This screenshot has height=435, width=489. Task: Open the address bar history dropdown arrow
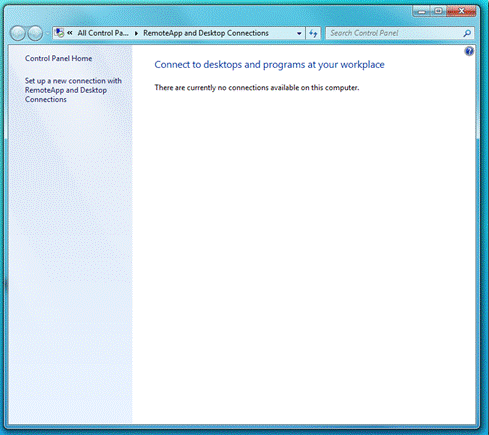299,33
